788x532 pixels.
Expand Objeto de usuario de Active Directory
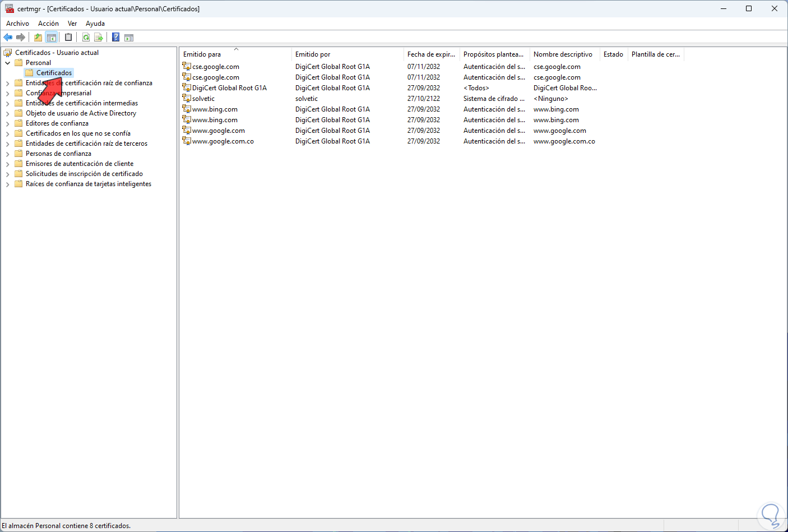[x=8, y=113]
